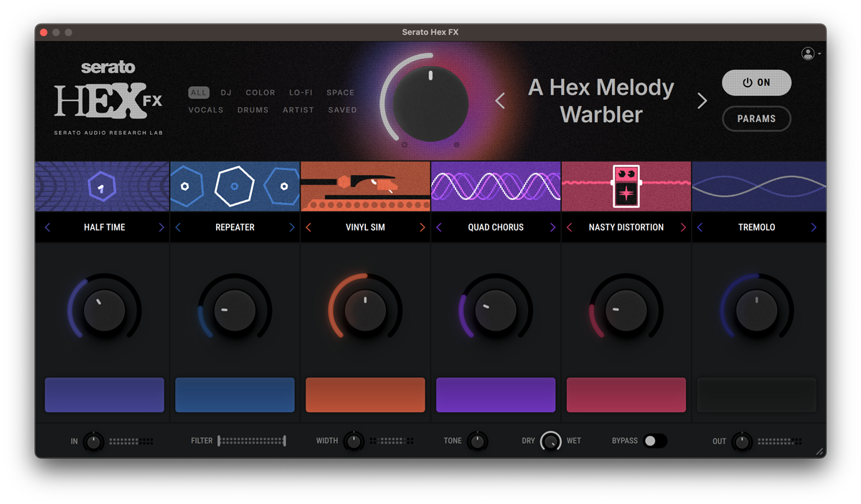Toggle the ON power button
Screen dimensions: 861x504
point(756,82)
